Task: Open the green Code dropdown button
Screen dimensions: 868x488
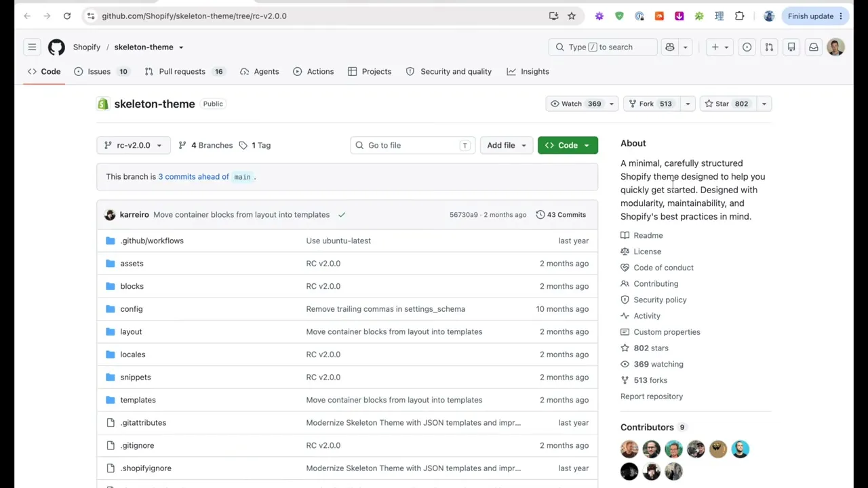Action: coord(568,145)
